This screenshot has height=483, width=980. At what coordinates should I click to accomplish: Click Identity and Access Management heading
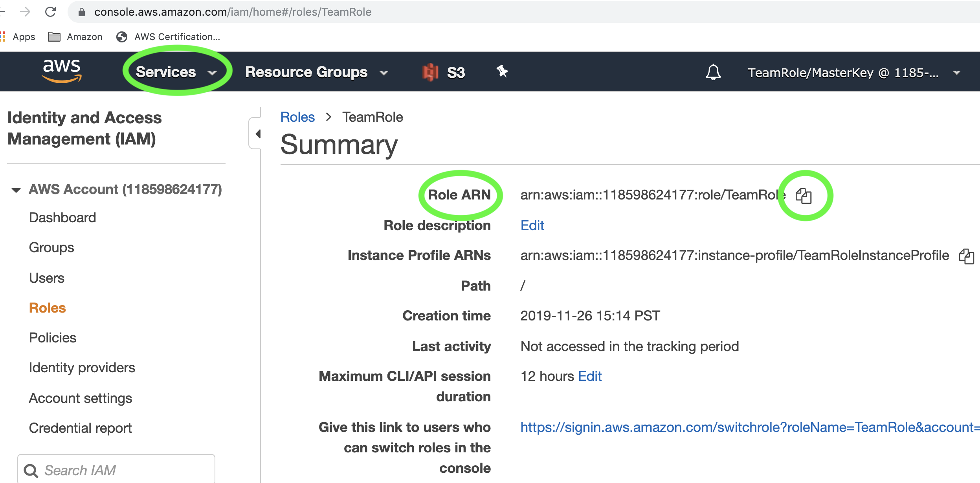(84, 128)
